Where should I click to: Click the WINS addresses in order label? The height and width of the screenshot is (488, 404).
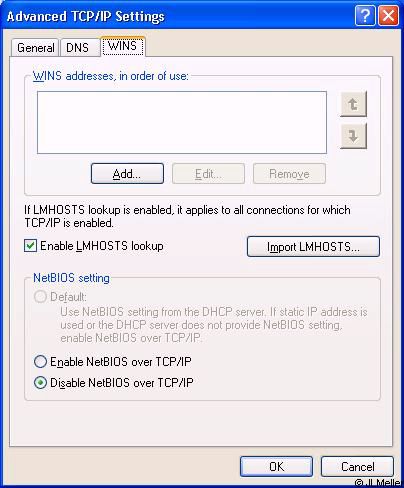[111, 76]
